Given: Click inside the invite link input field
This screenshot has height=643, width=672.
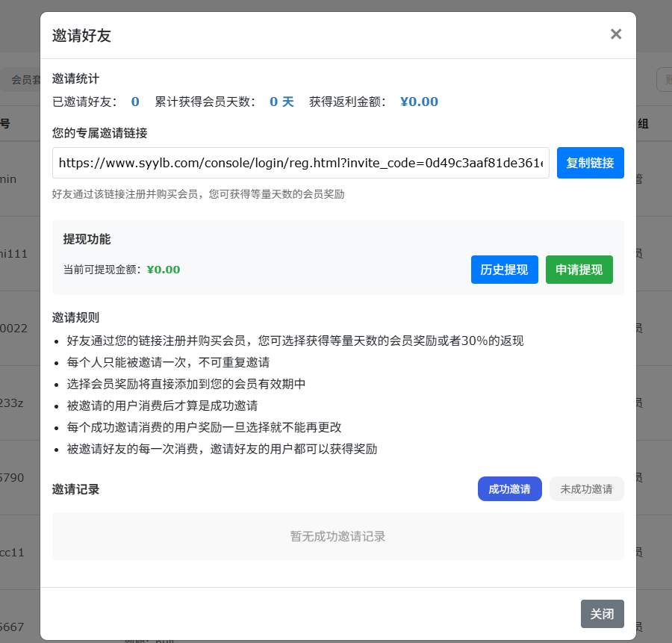Looking at the screenshot, I should (299, 163).
